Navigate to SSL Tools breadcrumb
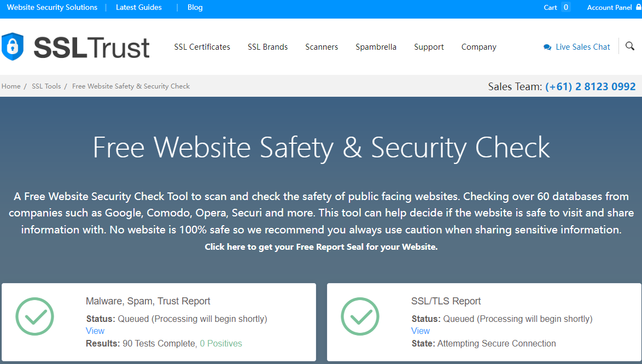 click(x=46, y=86)
